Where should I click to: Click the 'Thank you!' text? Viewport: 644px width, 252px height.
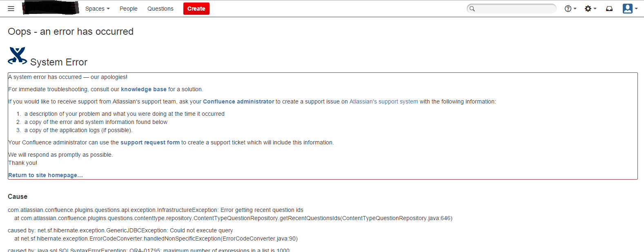(x=23, y=163)
